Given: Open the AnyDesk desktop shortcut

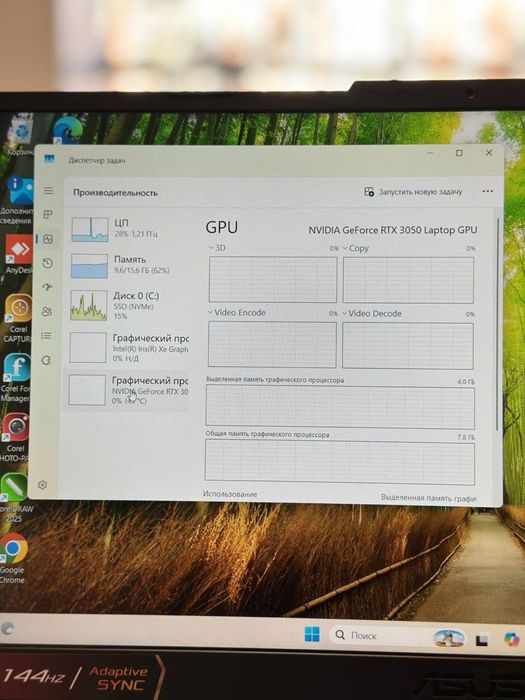Looking at the screenshot, I should 18,254.
